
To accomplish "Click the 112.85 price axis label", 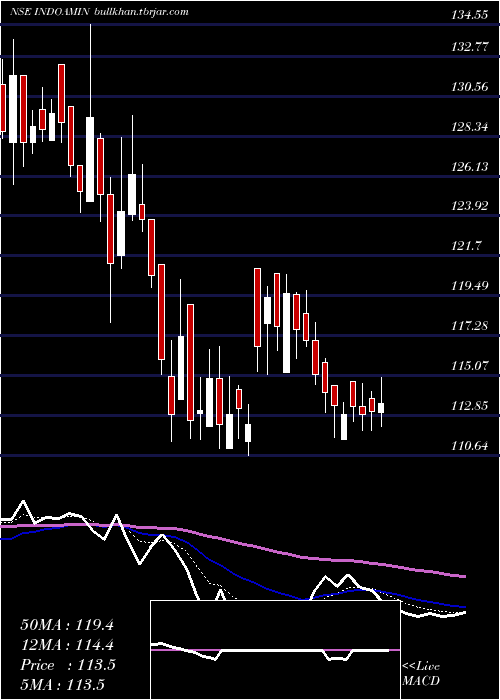I will [x=470, y=405].
